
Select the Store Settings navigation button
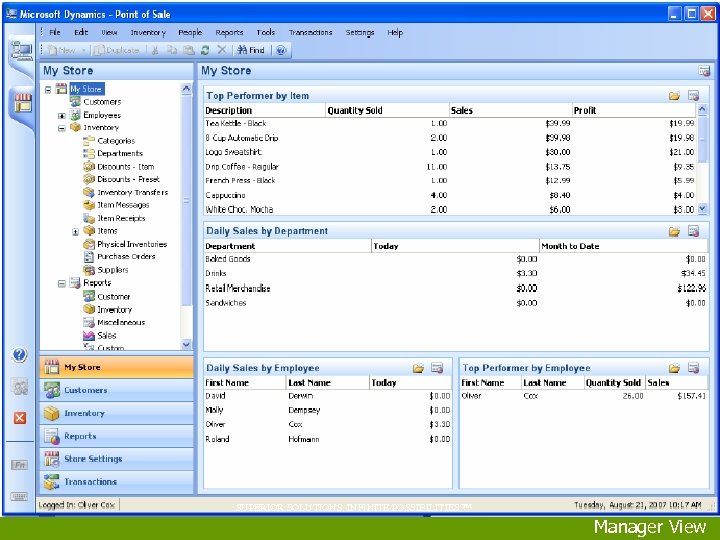[117, 459]
